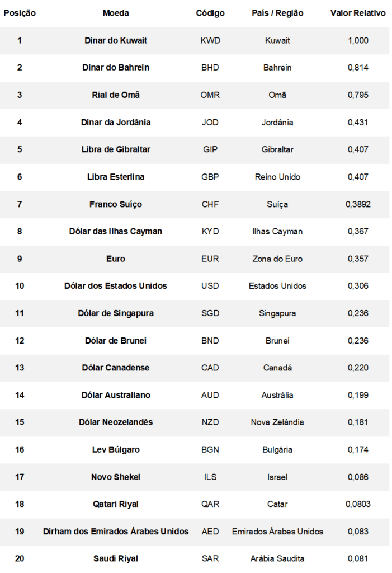
Task: Select the "País / Região" column header
Action: tap(277, 13)
